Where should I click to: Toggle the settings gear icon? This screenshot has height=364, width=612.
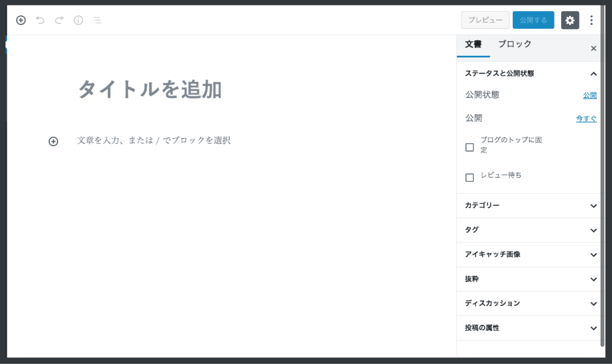click(x=570, y=20)
